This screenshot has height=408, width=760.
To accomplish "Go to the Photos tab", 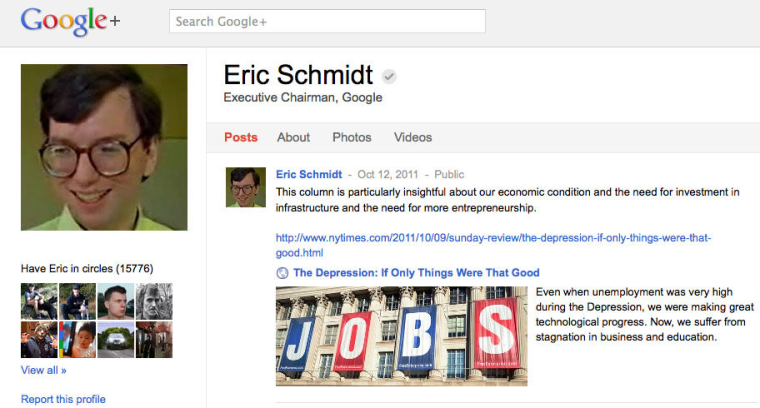I will [352, 137].
